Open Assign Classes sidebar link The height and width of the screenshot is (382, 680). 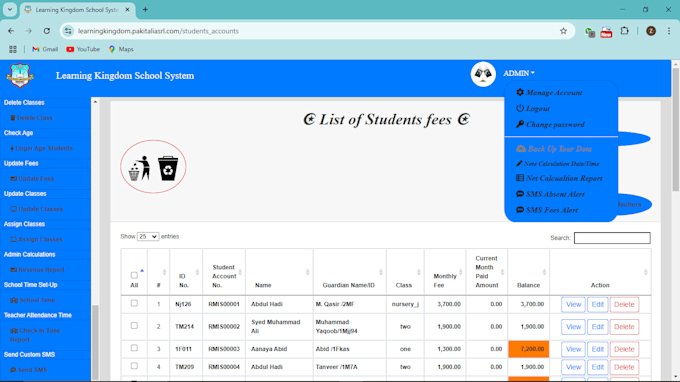click(36, 239)
